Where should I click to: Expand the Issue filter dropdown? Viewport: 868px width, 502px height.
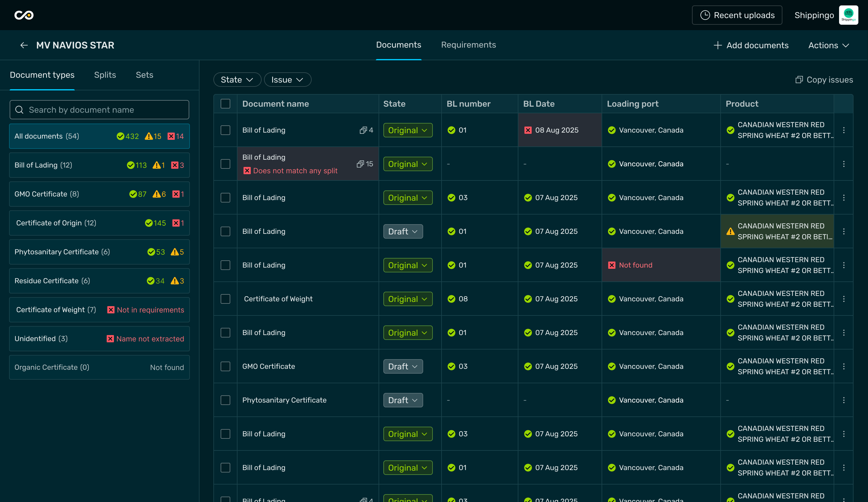287,80
